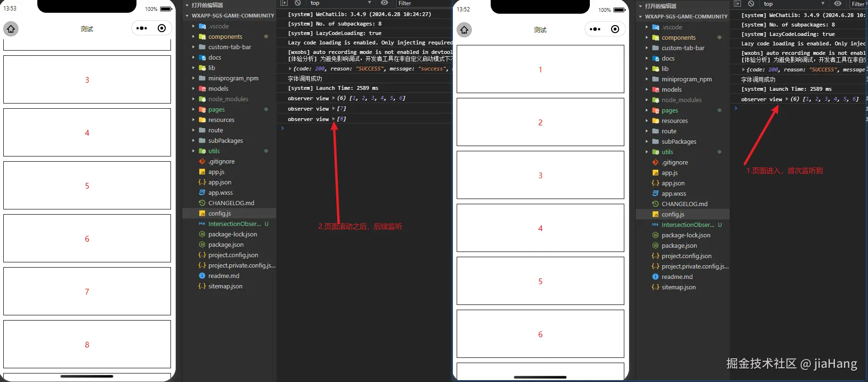Screen dimensions: 868x382
Task: Click 字体调用成功 log in right console
Action: [x=758, y=79]
